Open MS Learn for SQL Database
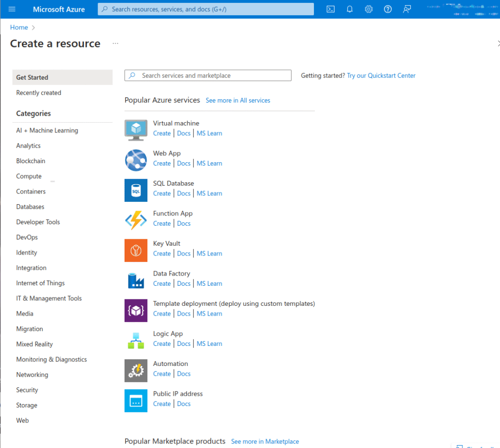This screenshot has height=448, width=500. pyautogui.click(x=209, y=193)
